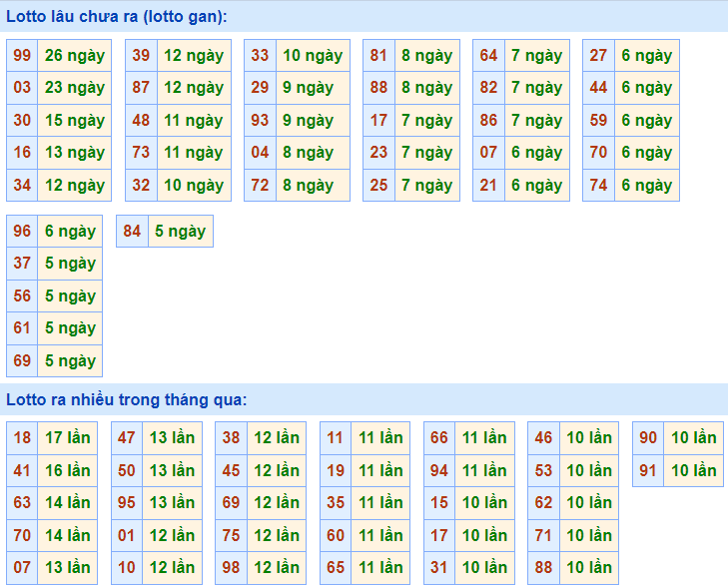Select number 30 with 15 ngày
The height and width of the screenshot is (588, 728).
tap(22, 120)
